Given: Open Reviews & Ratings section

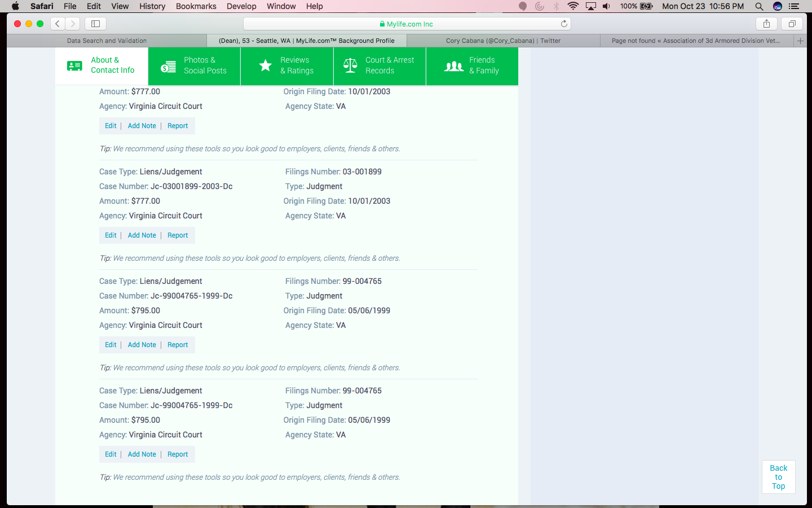Looking at the screenshot, I should pos(287,65).
